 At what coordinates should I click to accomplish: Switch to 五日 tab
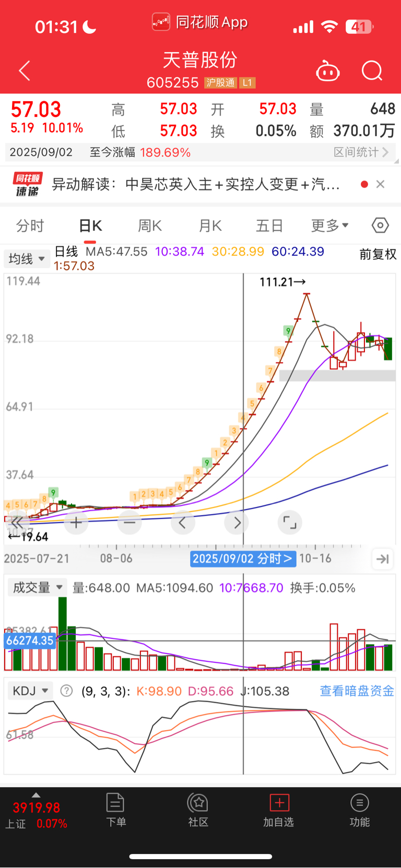click(269, 226)
